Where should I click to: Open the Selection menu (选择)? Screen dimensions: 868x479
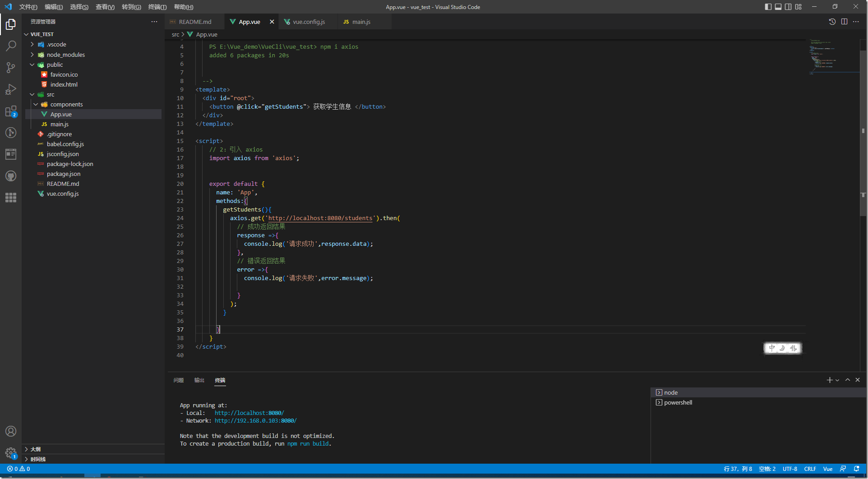coord(79,7)
